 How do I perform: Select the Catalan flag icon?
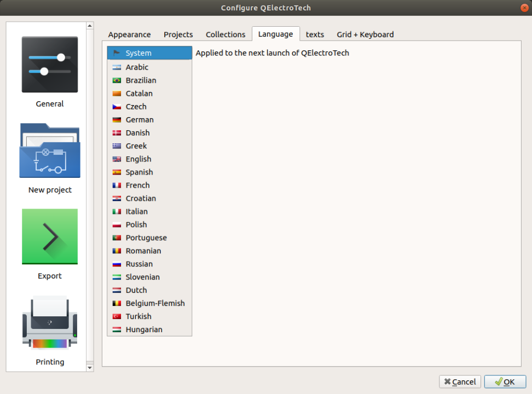pos(117,94)
